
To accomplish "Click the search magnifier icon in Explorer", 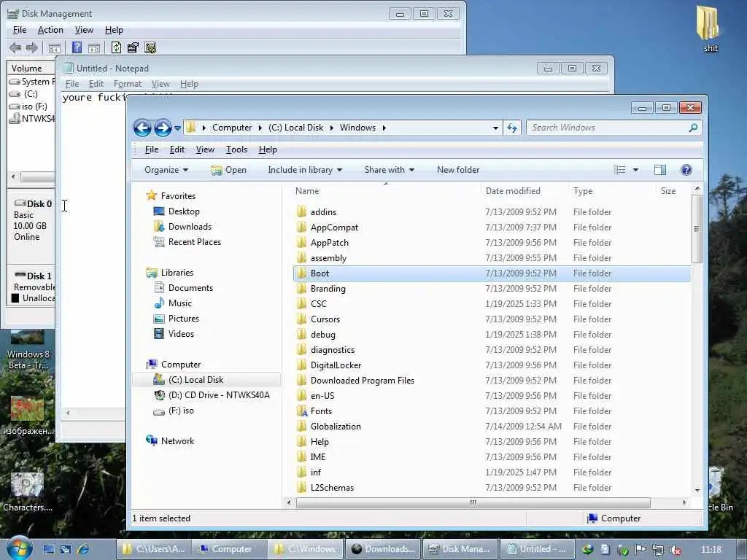I will pos(693,128).
